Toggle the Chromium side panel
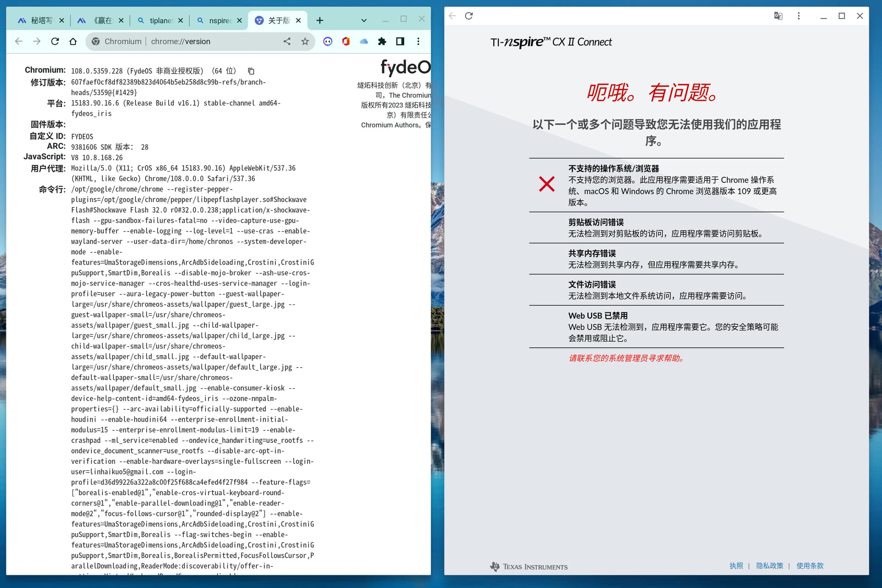The image size is (882, 588). click(400, 41)
